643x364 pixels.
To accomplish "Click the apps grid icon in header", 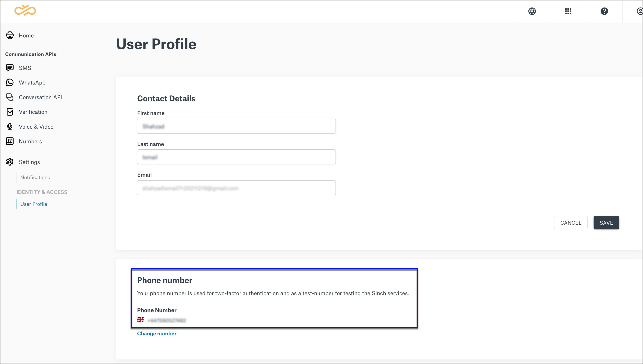I will pos(568,11).
